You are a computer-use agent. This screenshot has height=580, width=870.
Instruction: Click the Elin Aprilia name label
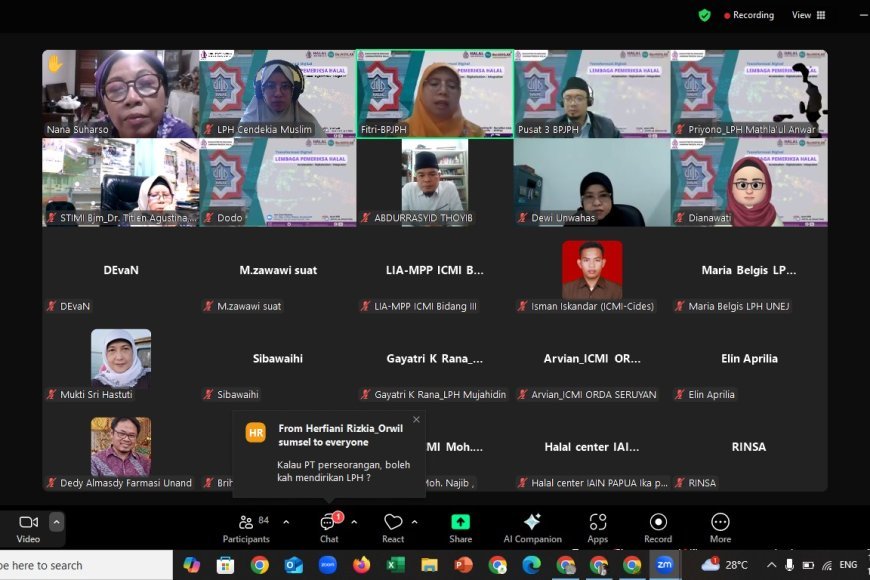tap(711, 395)
